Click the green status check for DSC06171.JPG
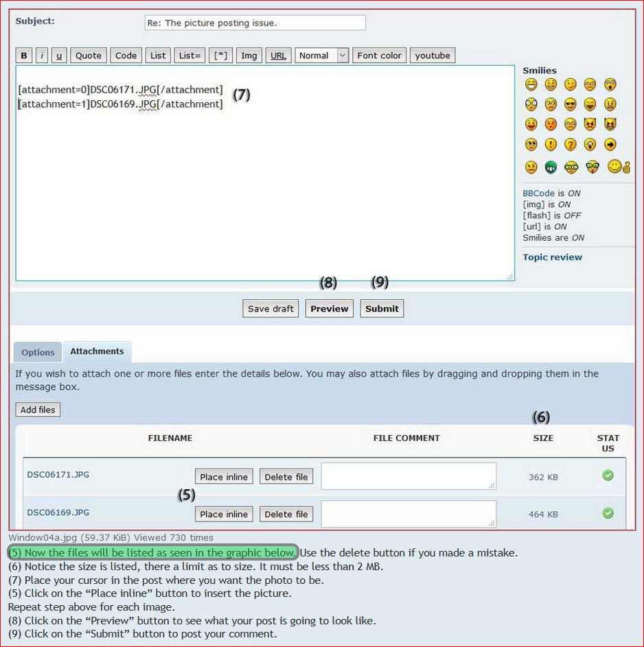The height and width of the screenshot is (647, 644). pyautogui.click(x=608, y=475)
